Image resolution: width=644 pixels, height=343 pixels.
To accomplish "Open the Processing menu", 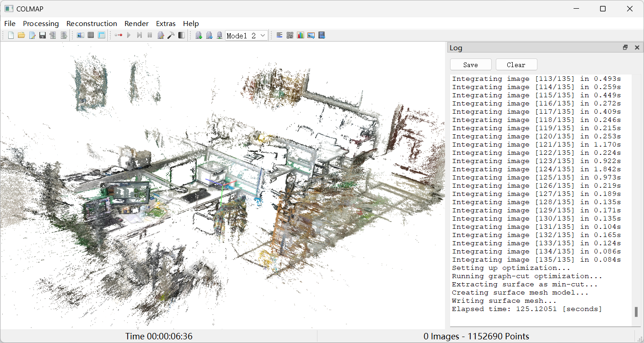I will coord(41,23).
